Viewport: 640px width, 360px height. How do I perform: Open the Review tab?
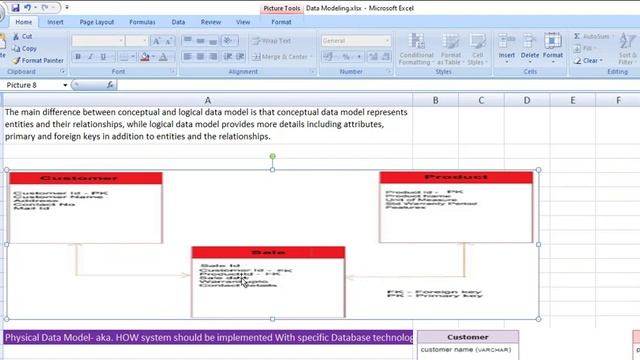(x=211, y=22)
